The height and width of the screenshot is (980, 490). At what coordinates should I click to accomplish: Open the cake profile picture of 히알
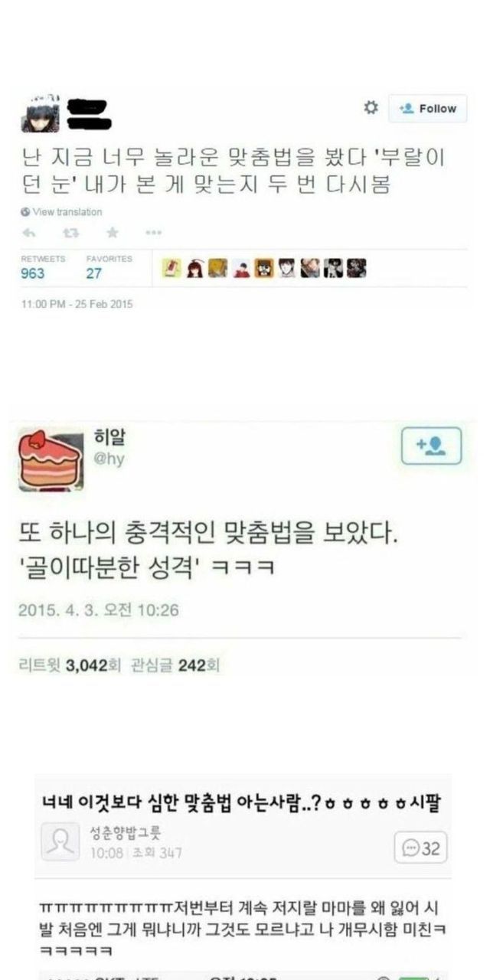(x=51, y=459)
